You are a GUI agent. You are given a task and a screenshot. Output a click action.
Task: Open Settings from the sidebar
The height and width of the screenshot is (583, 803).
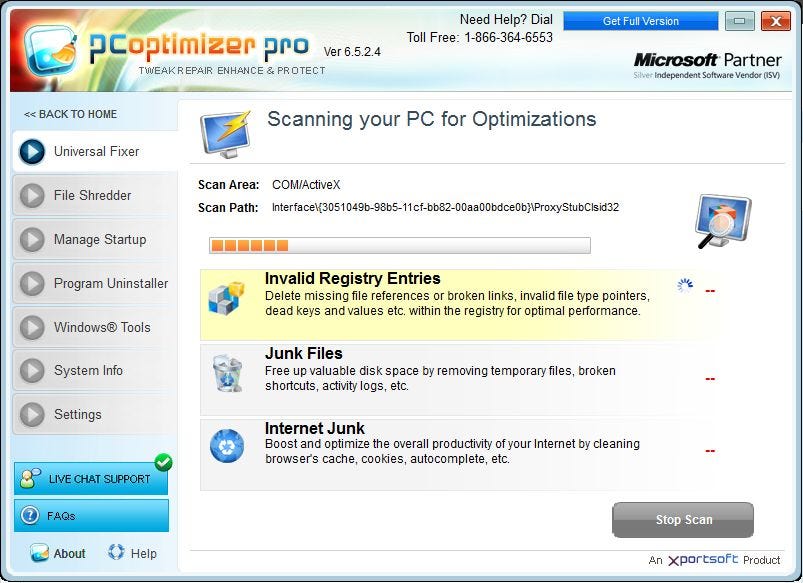(95, 414)
